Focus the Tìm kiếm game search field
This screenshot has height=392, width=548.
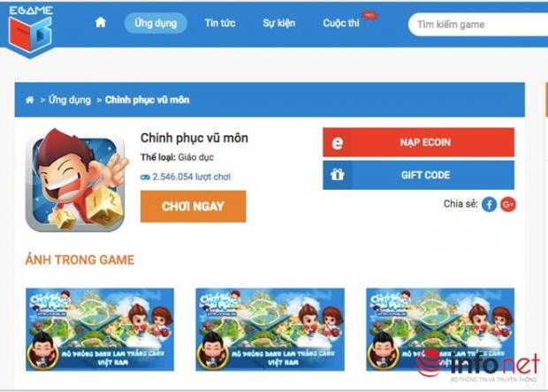pyautogui.click(x=478, y=25)
